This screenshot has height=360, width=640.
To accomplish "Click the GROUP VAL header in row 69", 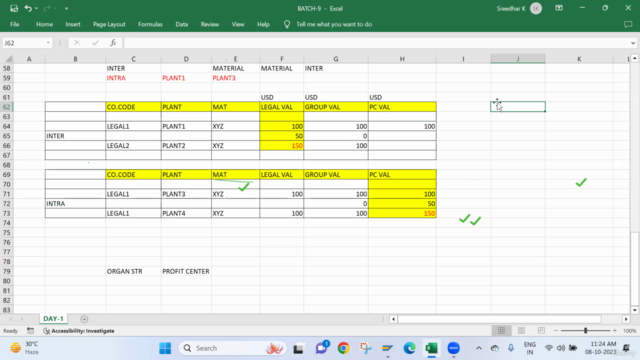I will click(x=336, y=175).
